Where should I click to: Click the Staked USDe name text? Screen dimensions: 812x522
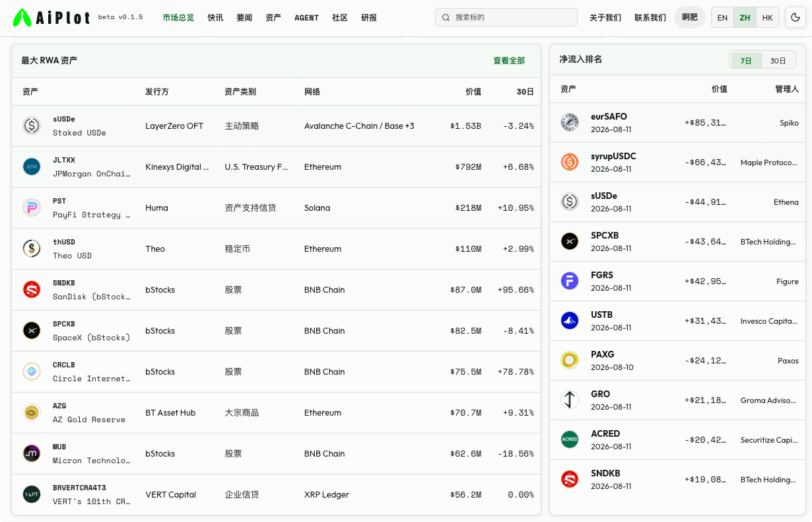click(x=80, y=133)
